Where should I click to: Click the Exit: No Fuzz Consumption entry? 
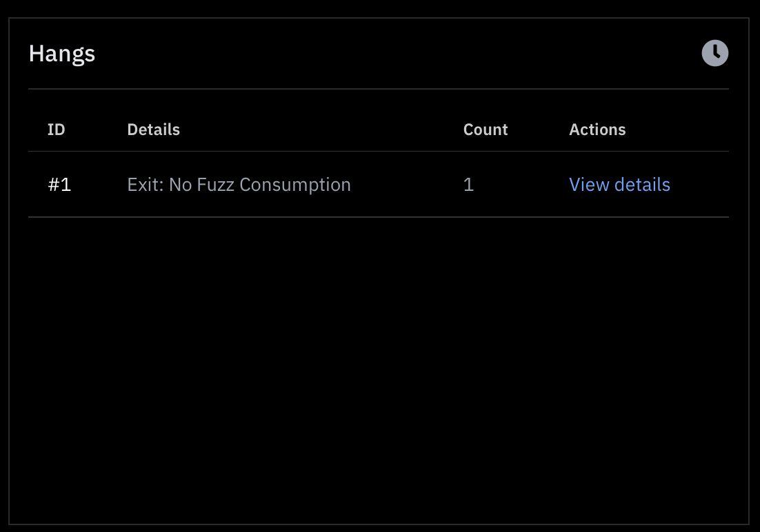[239, 184]
